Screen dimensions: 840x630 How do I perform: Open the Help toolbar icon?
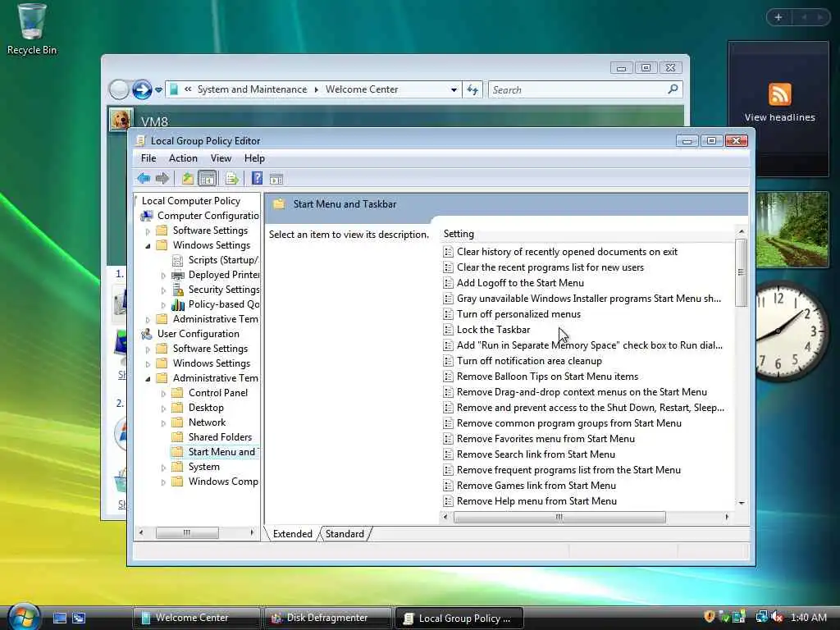(x=257, y=178)
